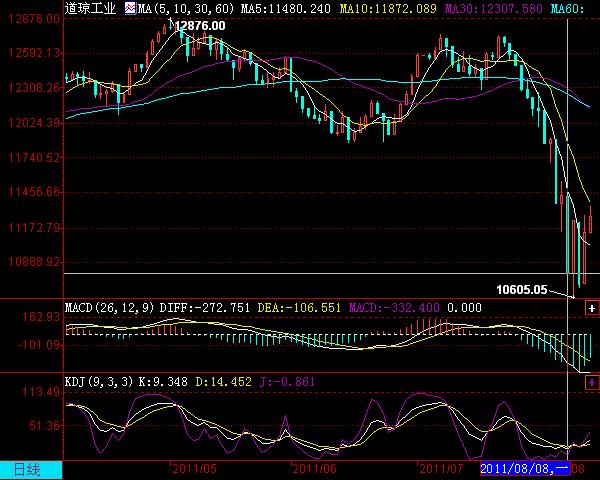Click the 51.36 KDJ axis label
Screen dimensions: 600x480
click(x=44, y=425)
